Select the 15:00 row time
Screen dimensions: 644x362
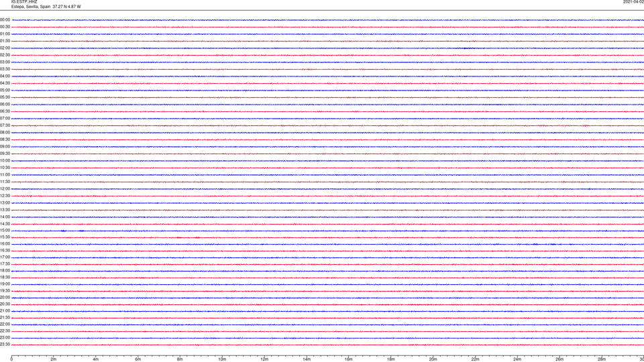[5, 231]
